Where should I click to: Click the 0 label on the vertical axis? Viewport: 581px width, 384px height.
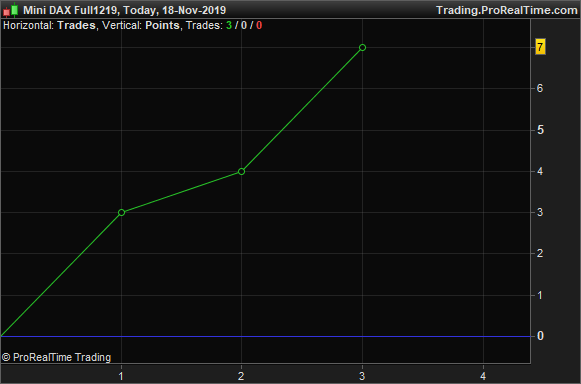pyautogui.click(x=540, y=336)
